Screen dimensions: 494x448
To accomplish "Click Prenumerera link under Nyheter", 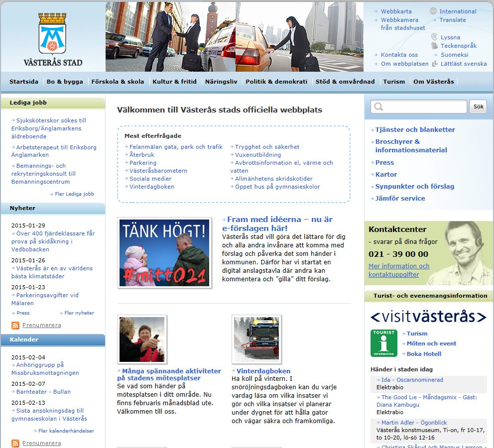I will coord(42,325).
